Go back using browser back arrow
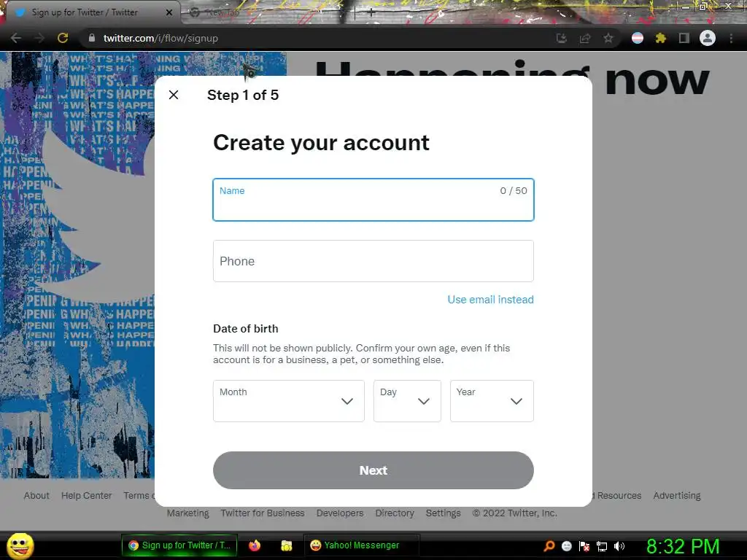This screenshot has height=560, width=747. pyautogui.click(x=16, y=38)
